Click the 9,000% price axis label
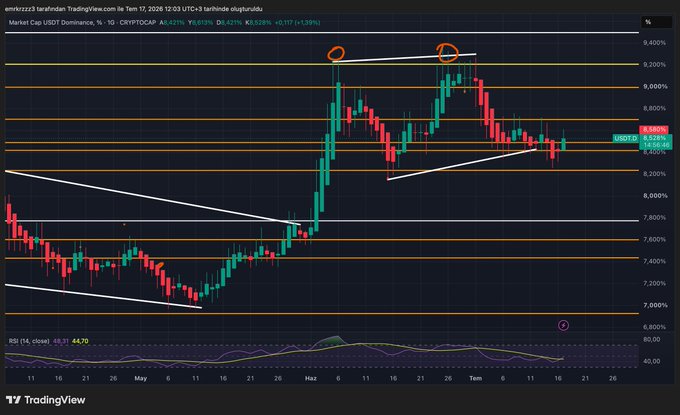680x415 pixels. 655,87
